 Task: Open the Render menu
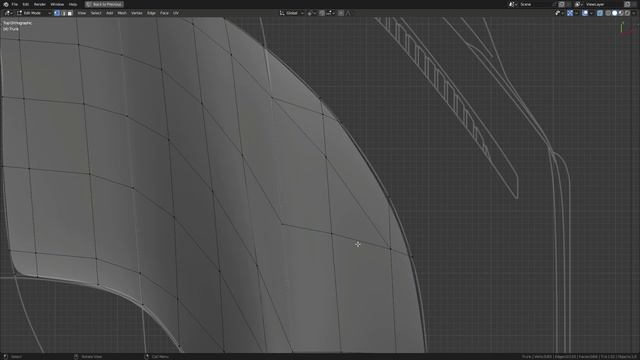pyautogui.click(x=40, y=4)
